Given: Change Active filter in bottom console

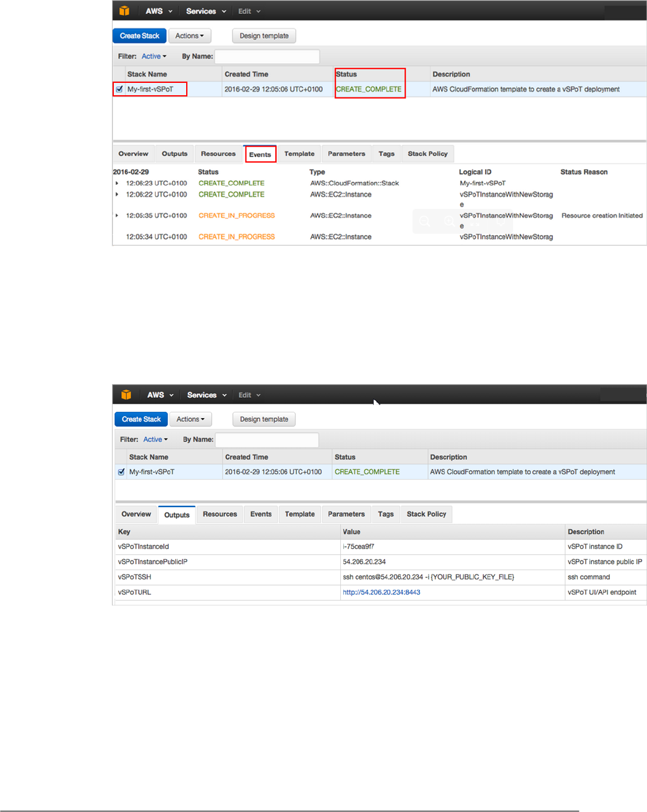Looking at the screenshot, I should [x=155, y=440].
